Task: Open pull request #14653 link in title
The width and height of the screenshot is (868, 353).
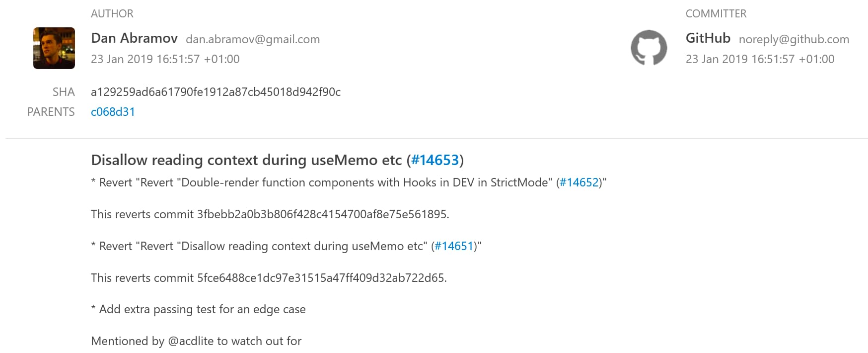Action: (x=435, y=160)
